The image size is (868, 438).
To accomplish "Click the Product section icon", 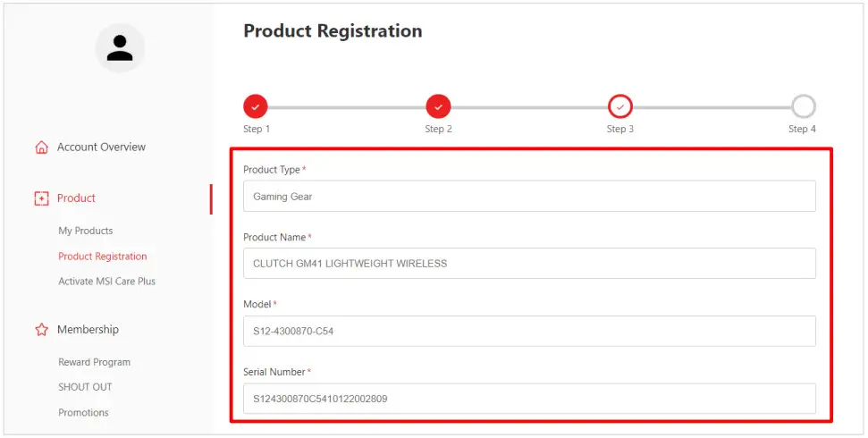I will click(x=41, y=198).
